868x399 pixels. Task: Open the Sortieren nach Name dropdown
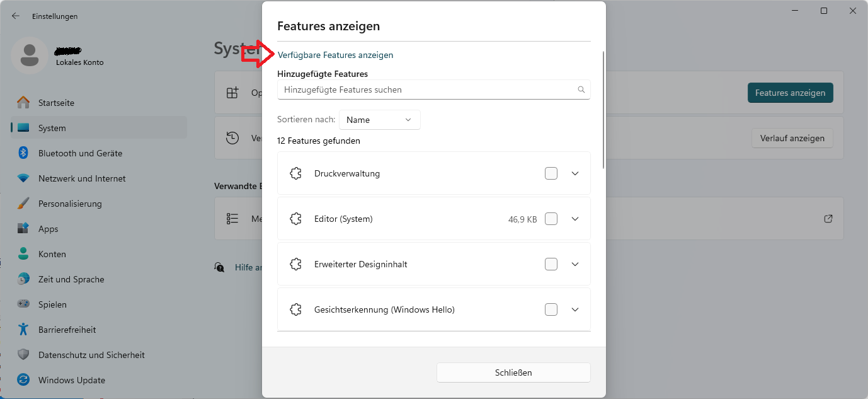coord(379,119)
